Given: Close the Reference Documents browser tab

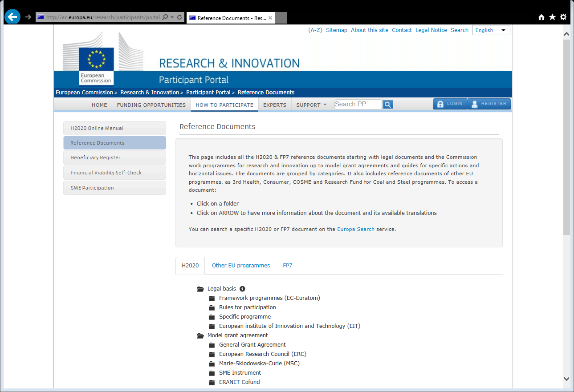Looking at the screenshot, I should 270,18.
